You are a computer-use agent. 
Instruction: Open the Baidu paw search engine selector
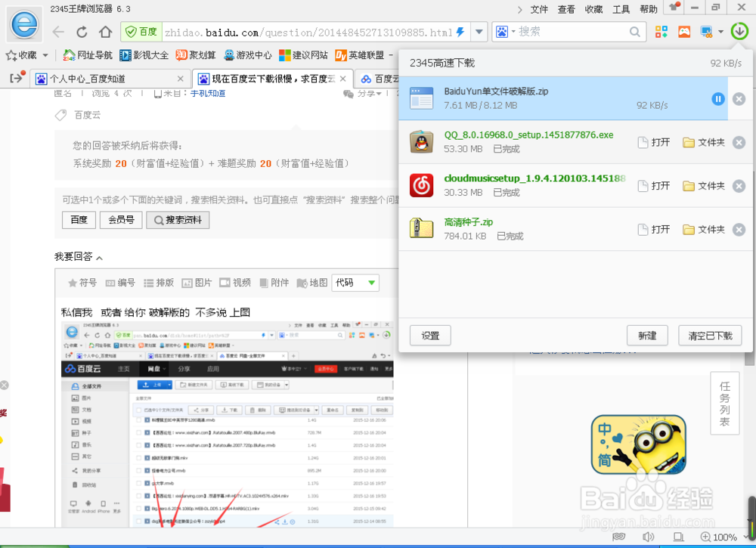point(505,32)
